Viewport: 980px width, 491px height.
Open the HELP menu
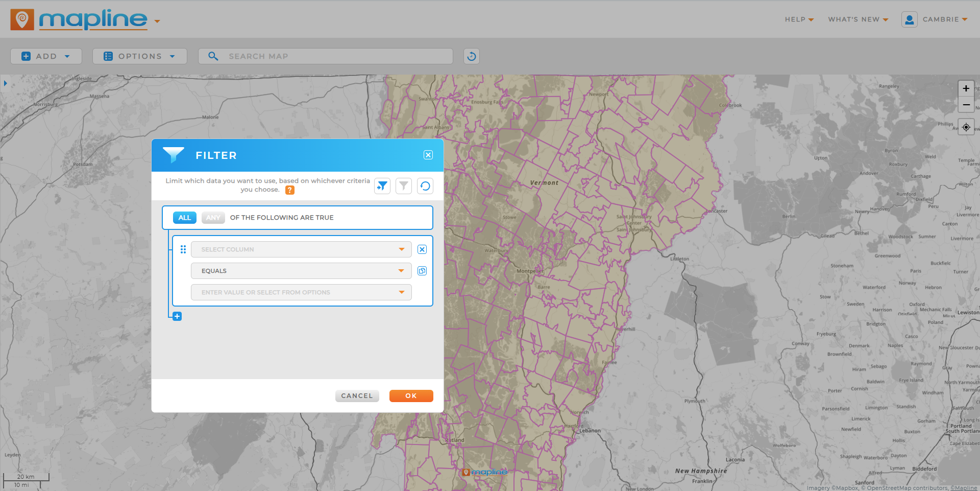coord(799,19)
